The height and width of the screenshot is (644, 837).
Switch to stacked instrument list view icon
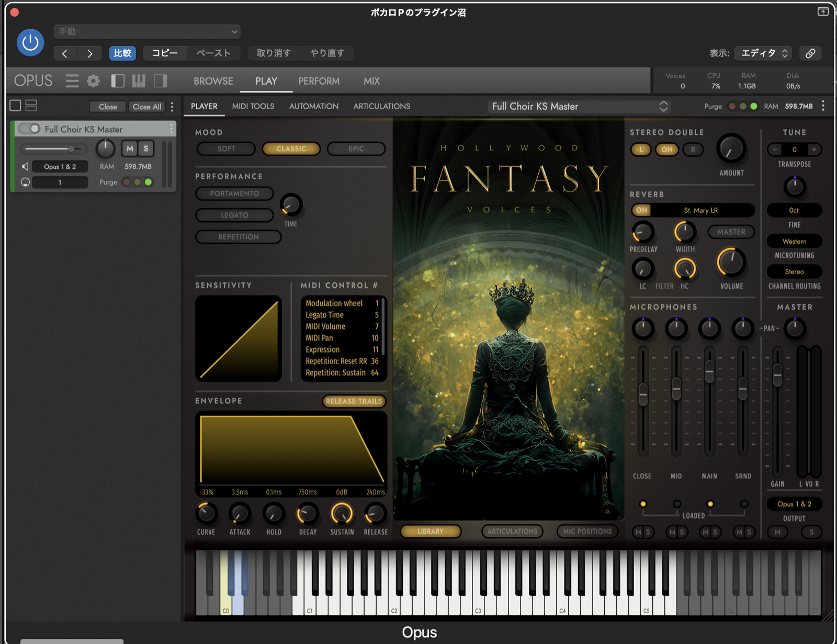click(x=31, y=106)
